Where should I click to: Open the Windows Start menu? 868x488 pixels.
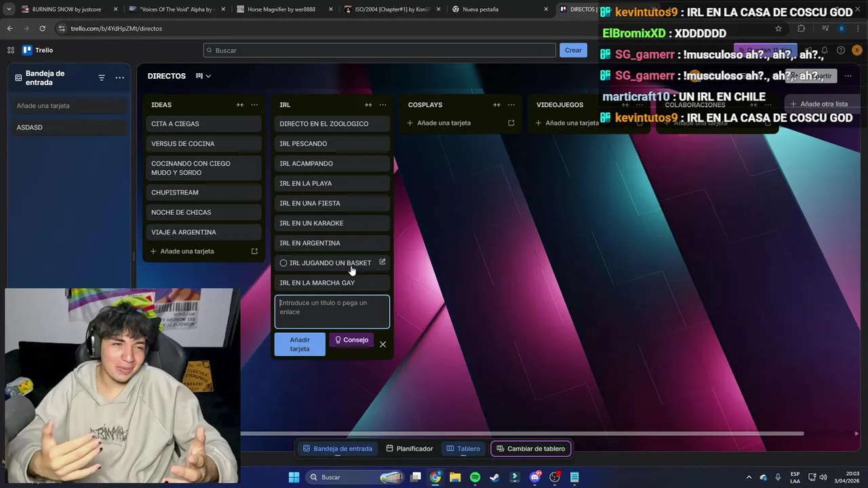(x=294, y=477)
